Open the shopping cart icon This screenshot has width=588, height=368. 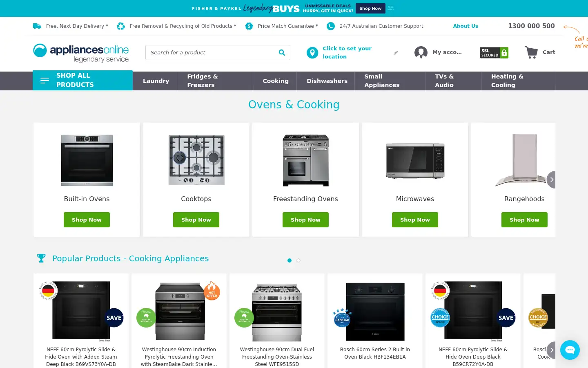coord(531,52)
